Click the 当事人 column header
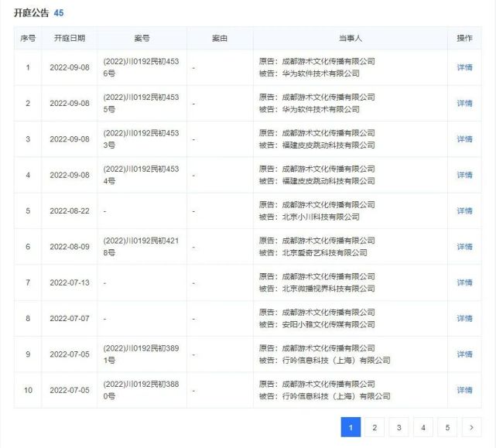Screen dimensions: 496x448 pyautogui.click(x=351, y=38)
